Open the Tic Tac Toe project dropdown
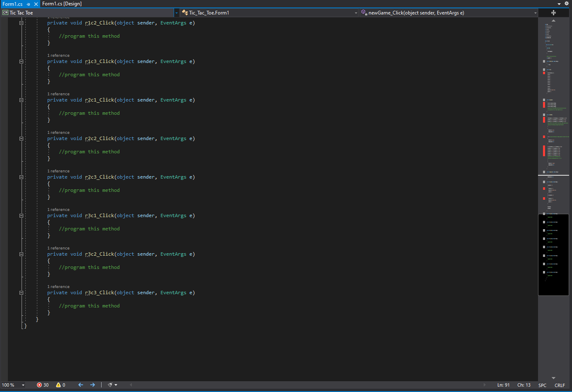This screenshot has height=392, width=572. tap(177, 13)
